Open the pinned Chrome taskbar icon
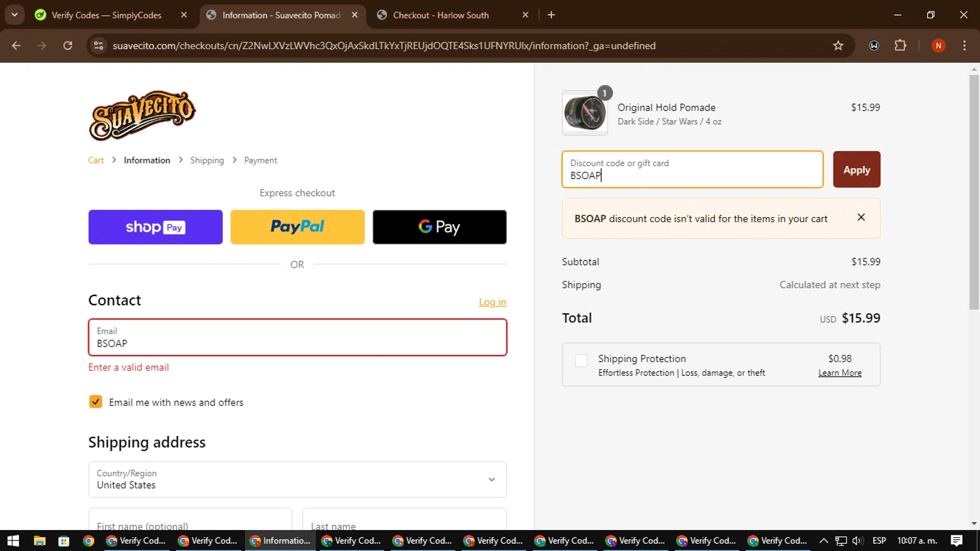Screen dimensions: 980x551 tap(88, 541)
